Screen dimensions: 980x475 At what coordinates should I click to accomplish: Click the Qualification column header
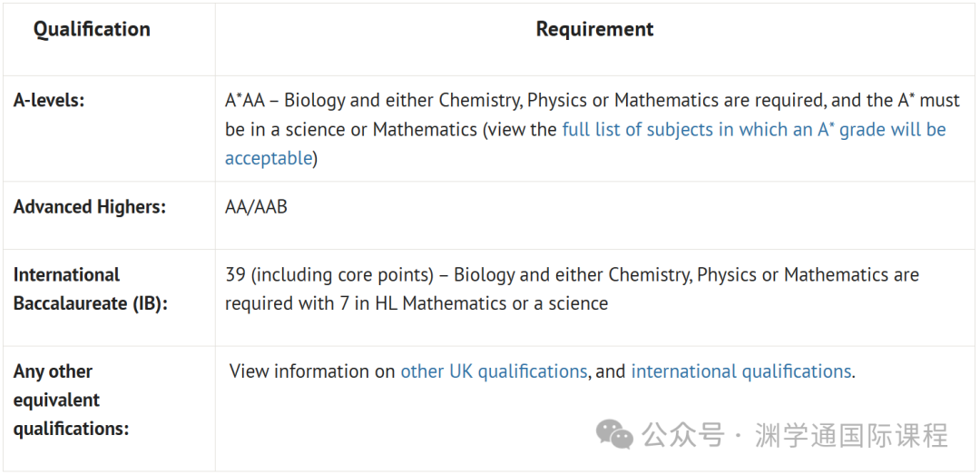click(x=92, y=29)
